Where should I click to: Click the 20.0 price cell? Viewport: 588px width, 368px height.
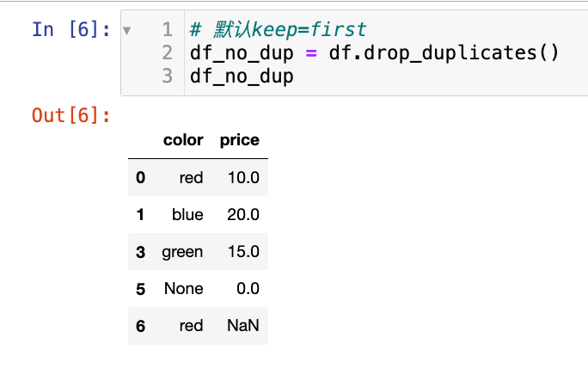[241, 215]
